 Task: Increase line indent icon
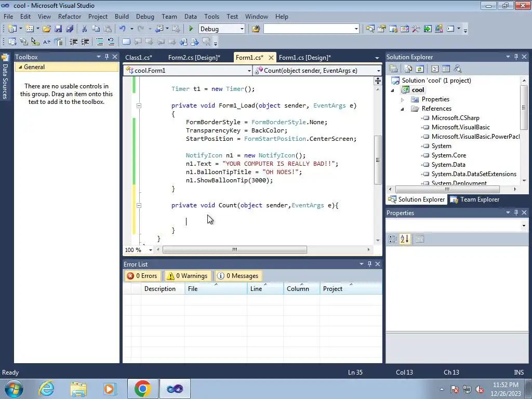pos(85,42)
